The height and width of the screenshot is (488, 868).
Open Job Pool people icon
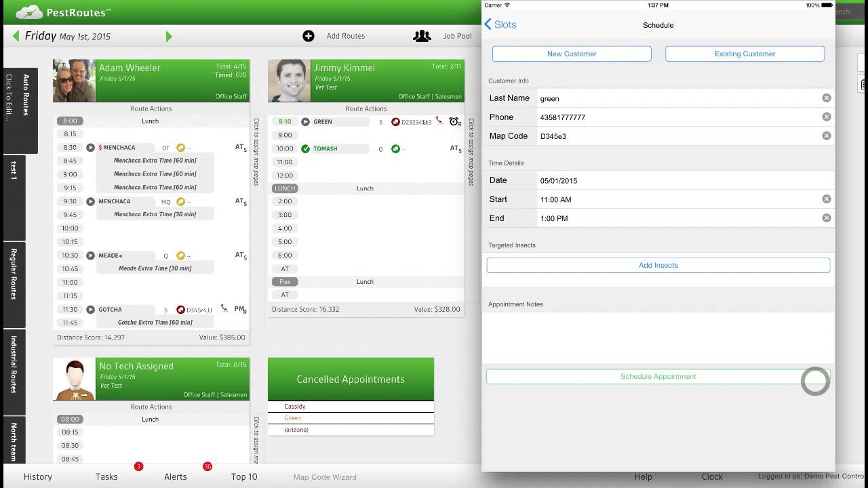422,36
